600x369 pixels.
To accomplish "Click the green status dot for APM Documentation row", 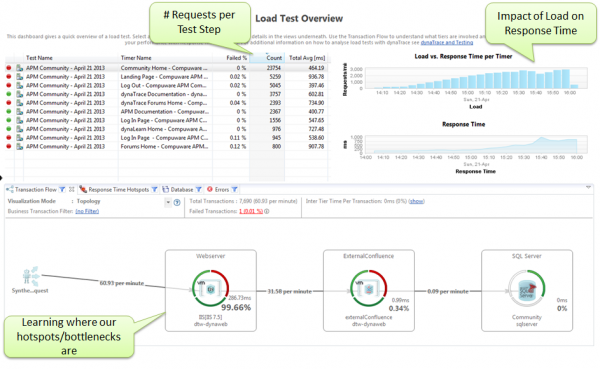I will pos(9,112).
